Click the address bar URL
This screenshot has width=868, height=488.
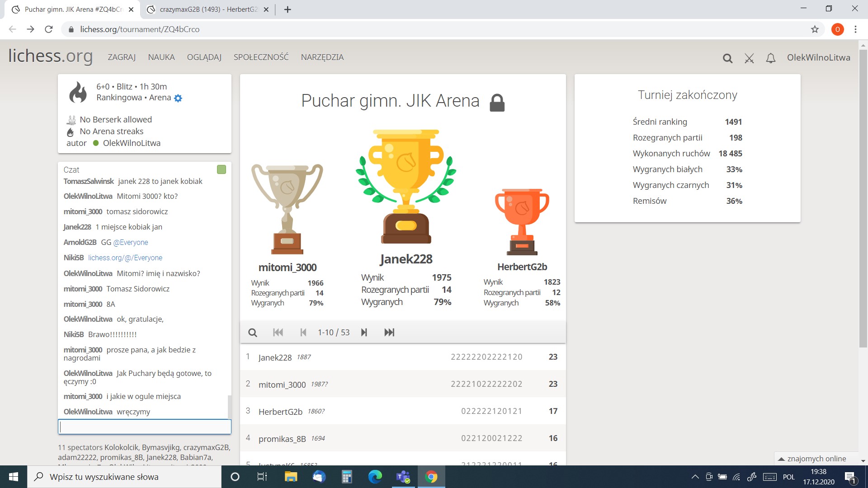(x=140, y=29)
